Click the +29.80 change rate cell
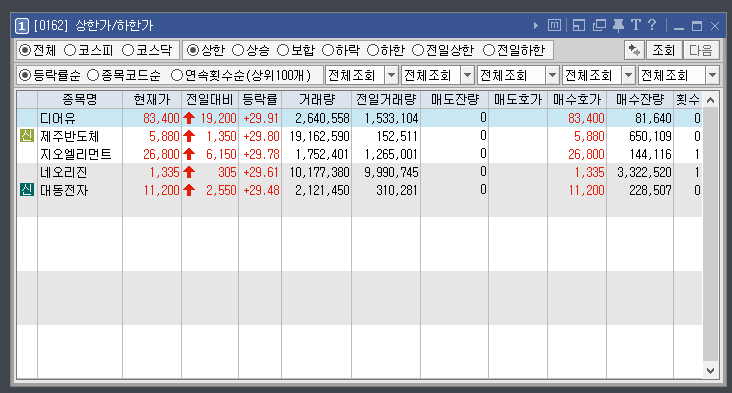The width and height of the screenshot is (732, 393). tap(261, 136)
